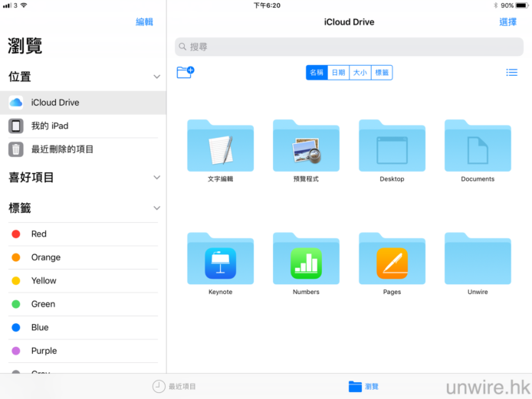This screenshot has height=399, width=532.
Task: Tap the new folder icon
Action: click(x=185, y=73)
